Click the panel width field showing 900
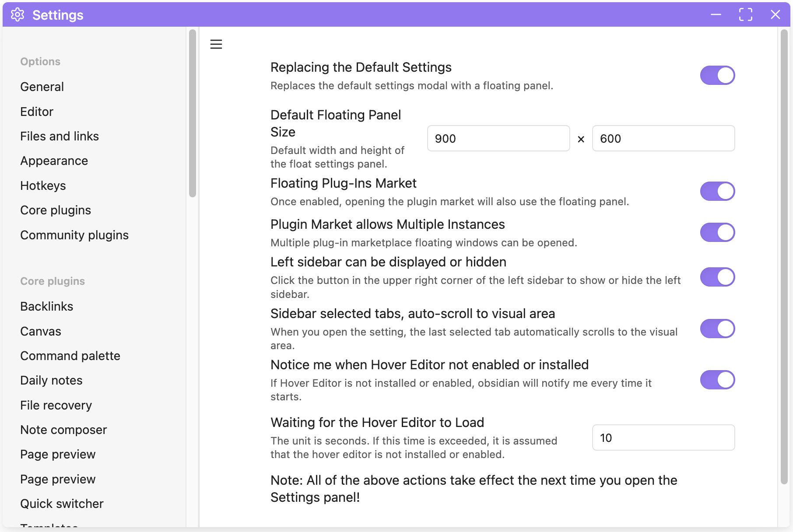Image resolution: width=793 pixels, height=532 pixels. 498,138
